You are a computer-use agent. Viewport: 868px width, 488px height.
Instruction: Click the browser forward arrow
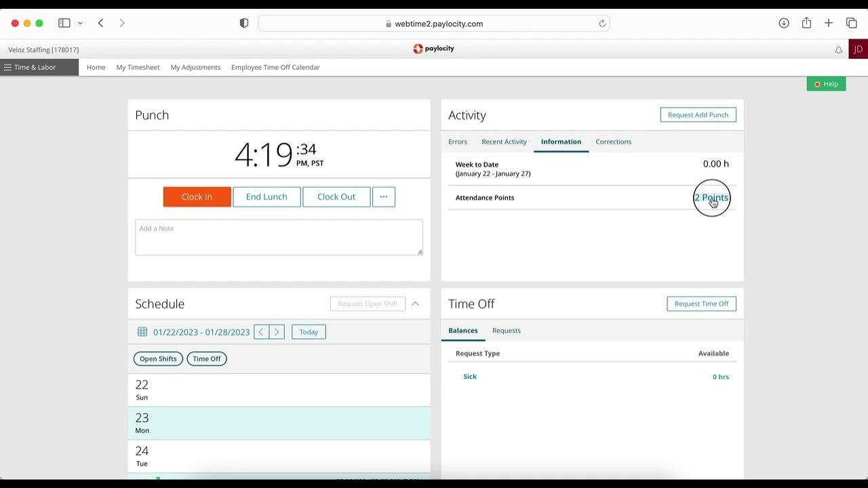(x=122, y=23)
